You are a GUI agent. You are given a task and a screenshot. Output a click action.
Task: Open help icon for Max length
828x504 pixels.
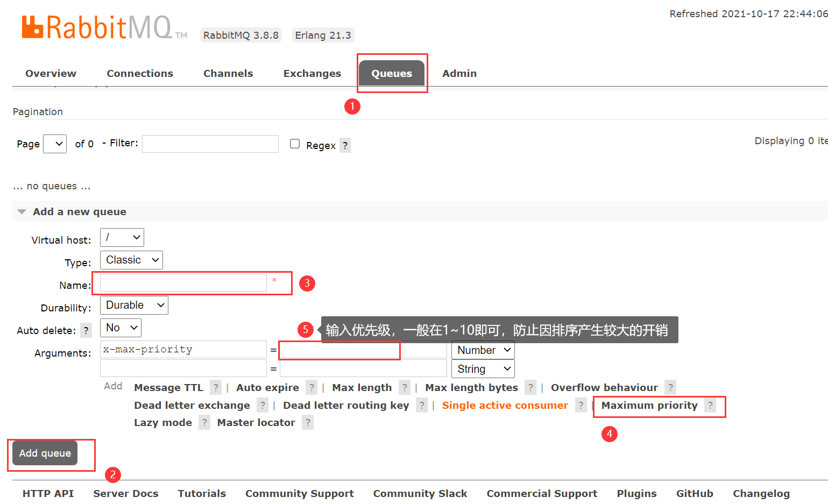(x=405, y=387)
